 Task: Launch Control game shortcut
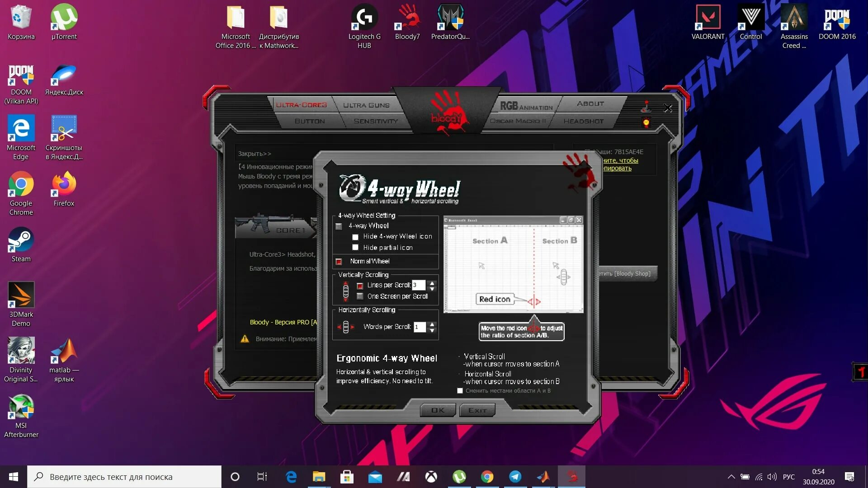751,22
